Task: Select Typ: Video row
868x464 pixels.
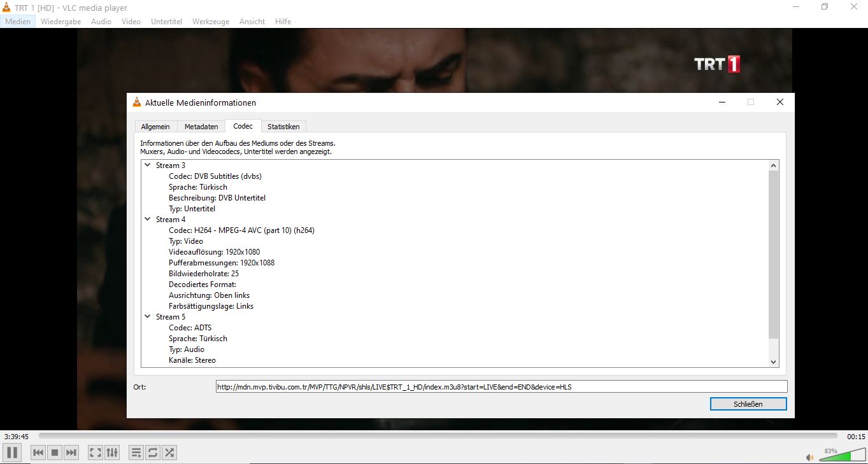Action: (x=186, y=241)
